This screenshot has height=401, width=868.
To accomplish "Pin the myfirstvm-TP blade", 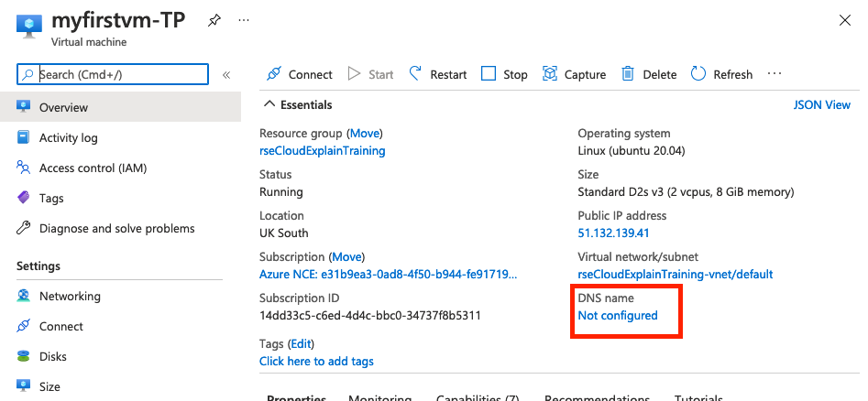I will pos(214,22).
